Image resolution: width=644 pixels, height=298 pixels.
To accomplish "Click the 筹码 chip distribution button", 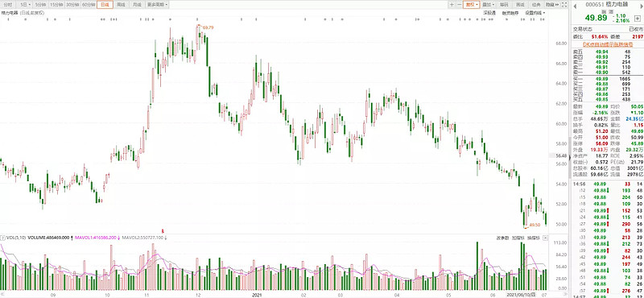I will coord(504,5).
